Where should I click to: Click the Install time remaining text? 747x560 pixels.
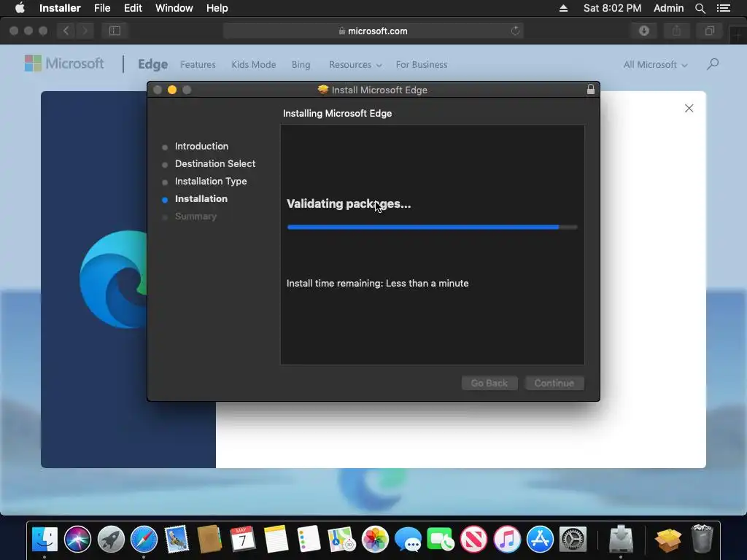[x=377, y=284]
